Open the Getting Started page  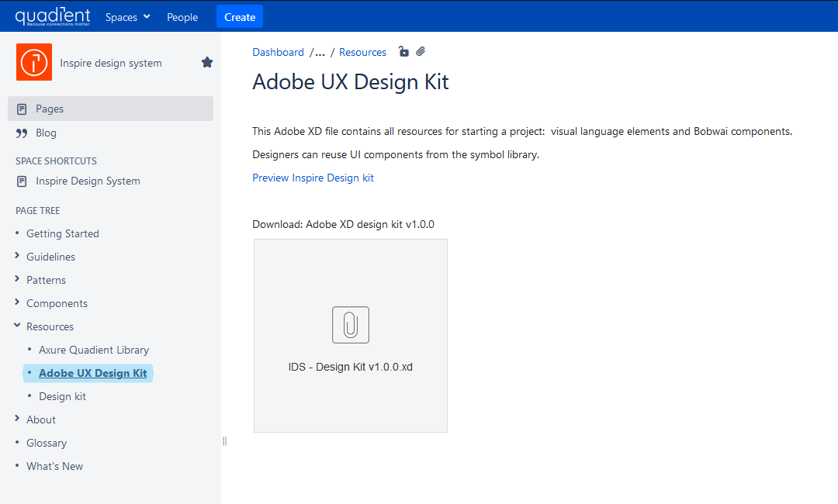63,233
